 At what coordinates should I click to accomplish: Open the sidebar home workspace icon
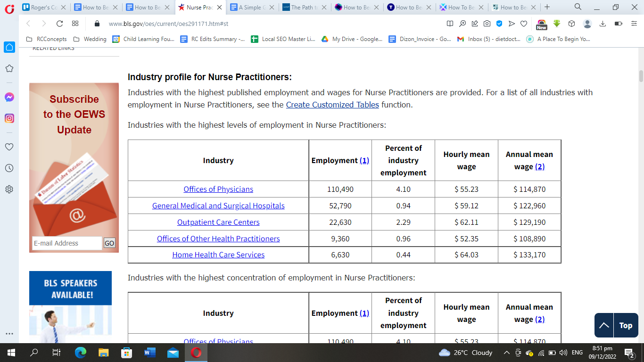click(x=9, y=47)
